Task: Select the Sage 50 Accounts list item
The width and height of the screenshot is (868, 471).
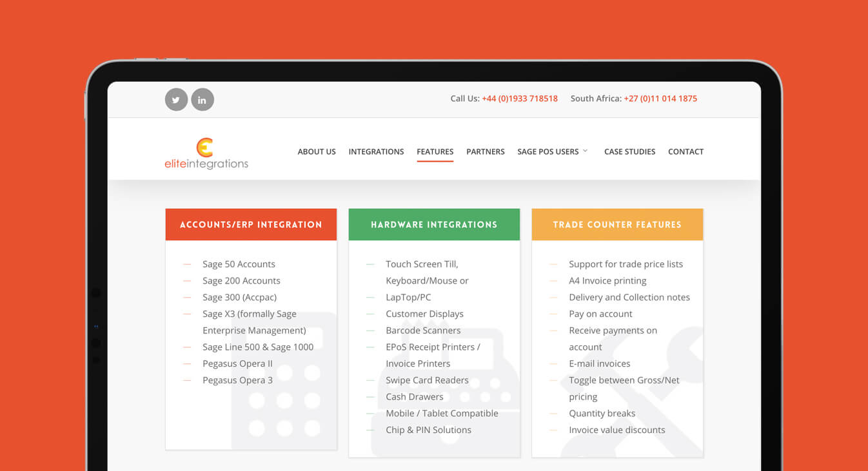Action: (239, 264)
